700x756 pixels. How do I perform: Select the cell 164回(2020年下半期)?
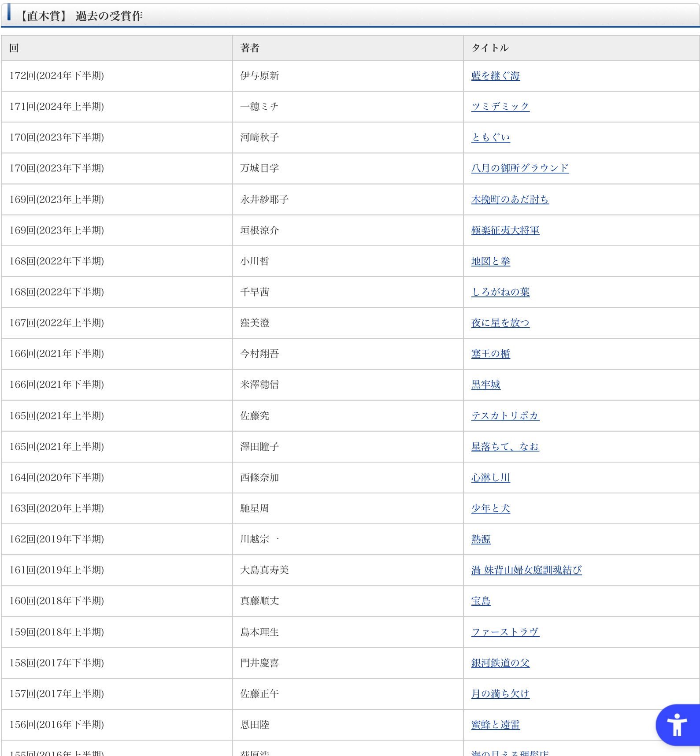tap(117, 478)
